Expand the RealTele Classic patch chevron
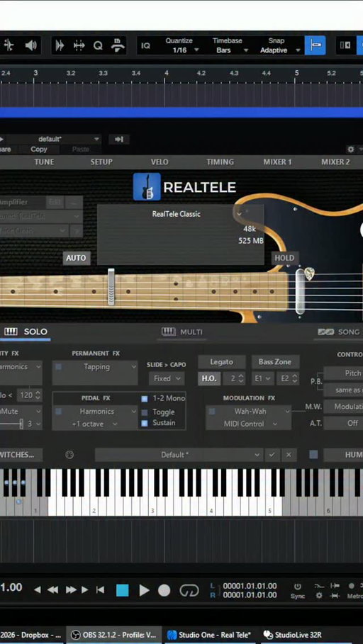This screenshot has height=644, width=363. click(239, 214)
